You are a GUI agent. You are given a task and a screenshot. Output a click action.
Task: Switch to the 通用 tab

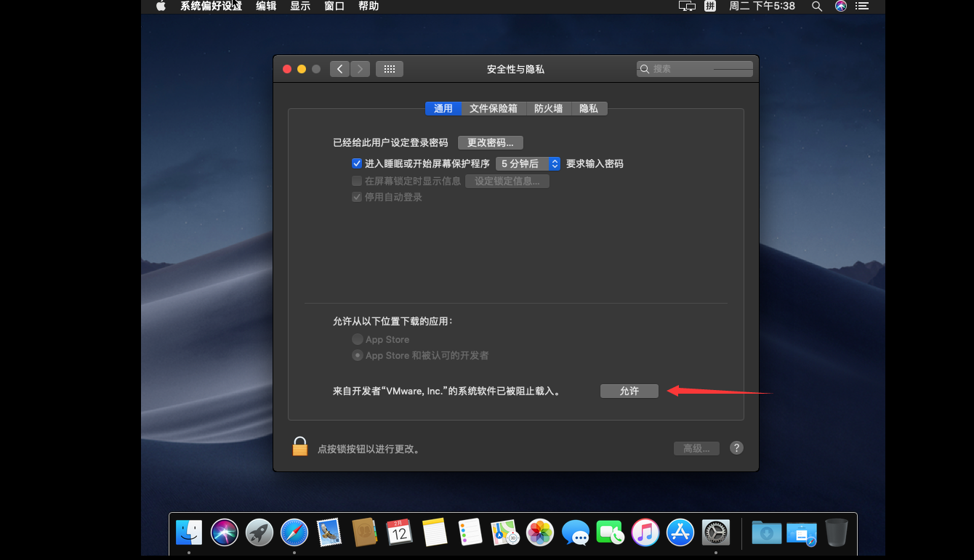coord(443,108)
